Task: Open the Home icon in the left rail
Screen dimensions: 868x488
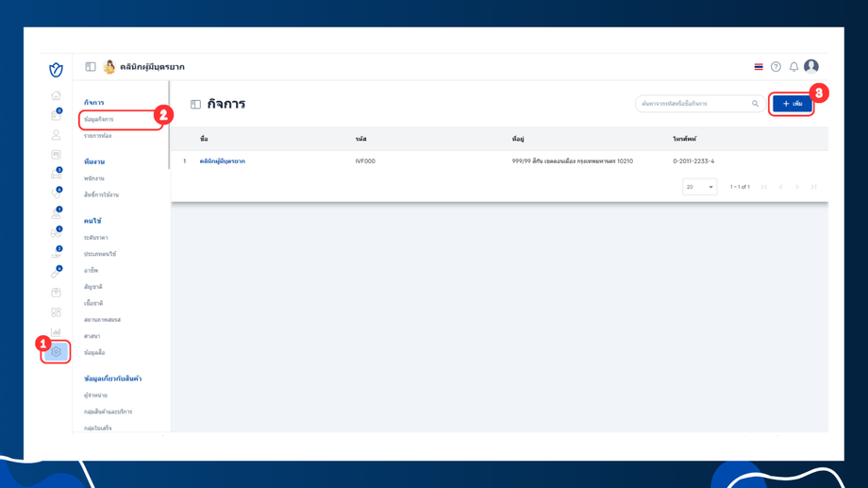Action: click(56, 95)
